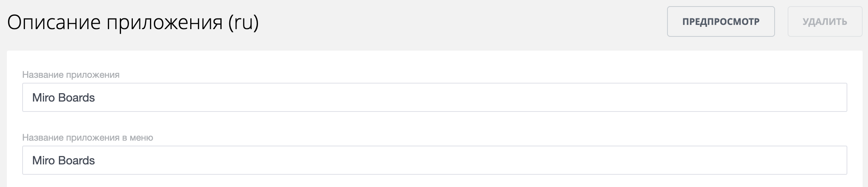This screenshot has width=868, height=187.
Task: Click the (ru) locale marker in heading
Action: click(243, 22)
